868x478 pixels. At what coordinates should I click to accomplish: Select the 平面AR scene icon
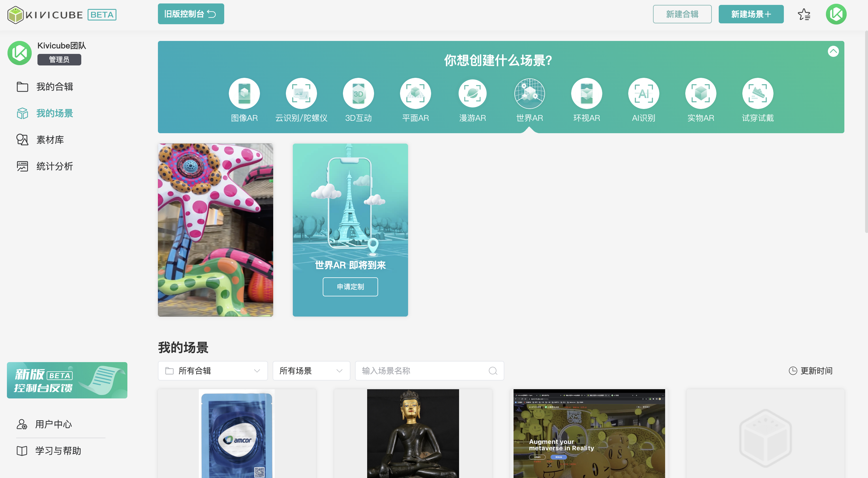[x=415, y=93]
